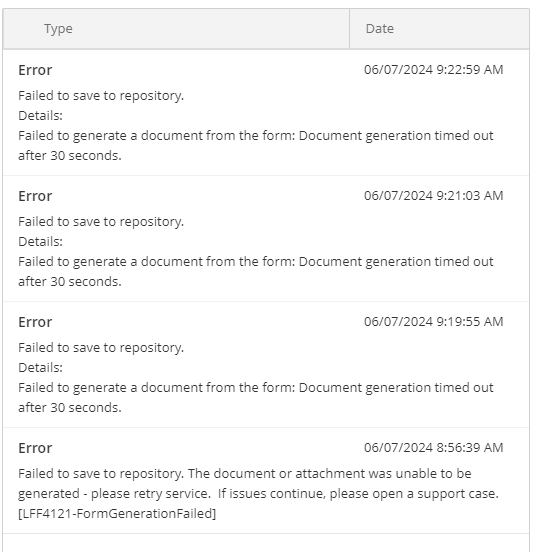Click the 06/07/2024 9:19:55 AM timestamp

coord(433,322)
